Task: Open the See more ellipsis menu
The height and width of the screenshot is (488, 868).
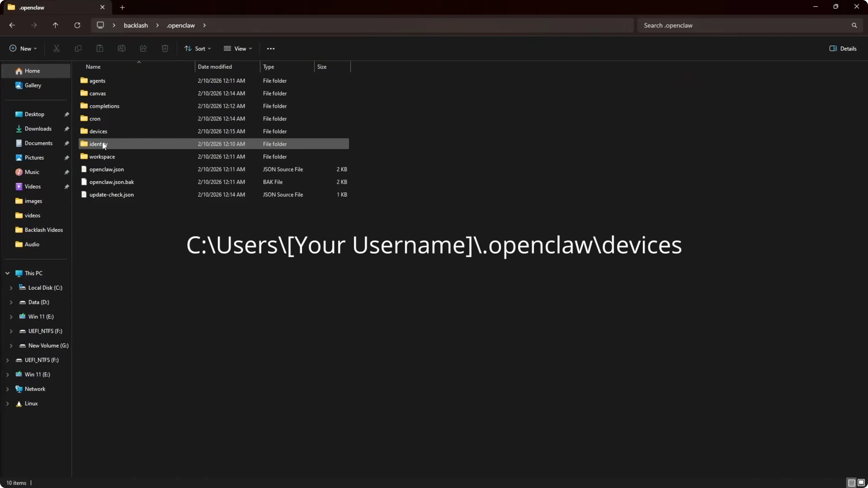Action: pos(271,49)
